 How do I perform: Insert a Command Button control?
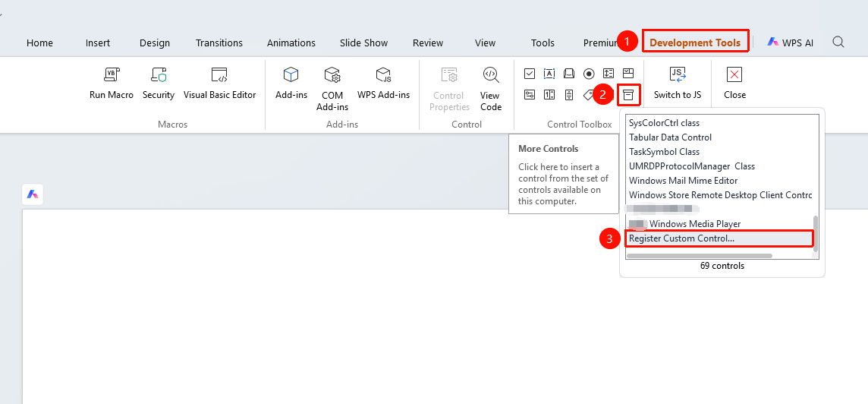tap(569, 73)
